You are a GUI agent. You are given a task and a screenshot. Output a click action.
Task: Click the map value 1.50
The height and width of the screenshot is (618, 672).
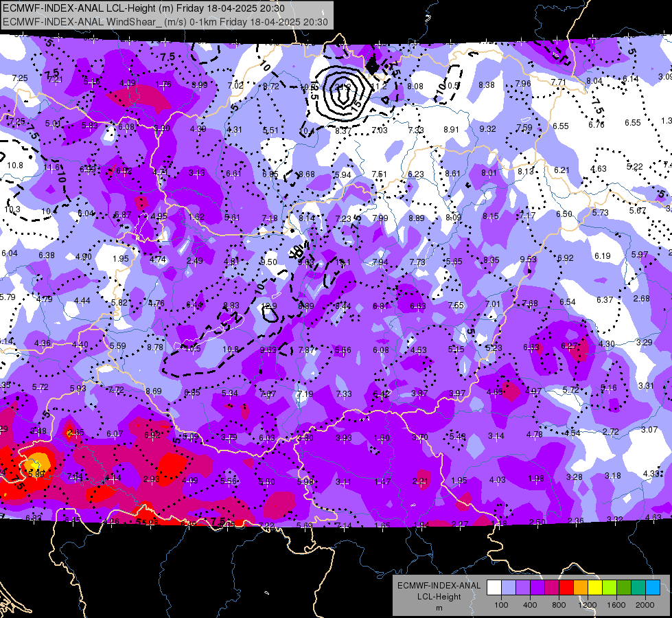(382, 437)
